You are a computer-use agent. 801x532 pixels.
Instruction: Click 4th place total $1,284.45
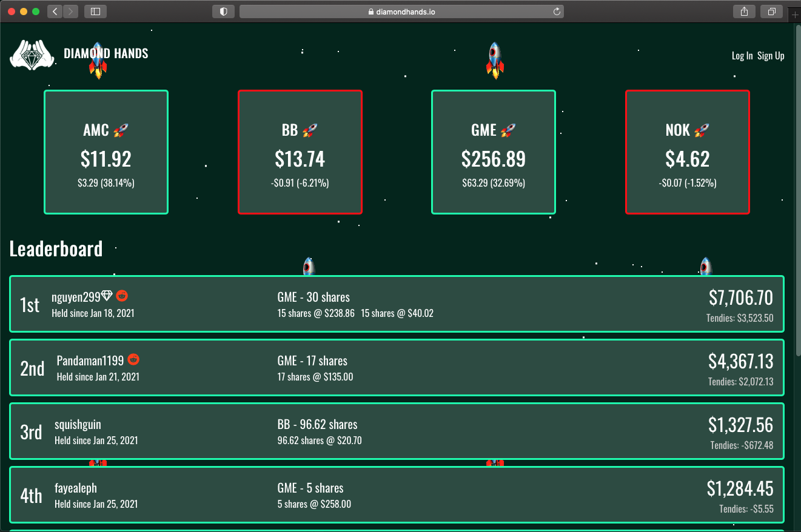pos(740,488)
